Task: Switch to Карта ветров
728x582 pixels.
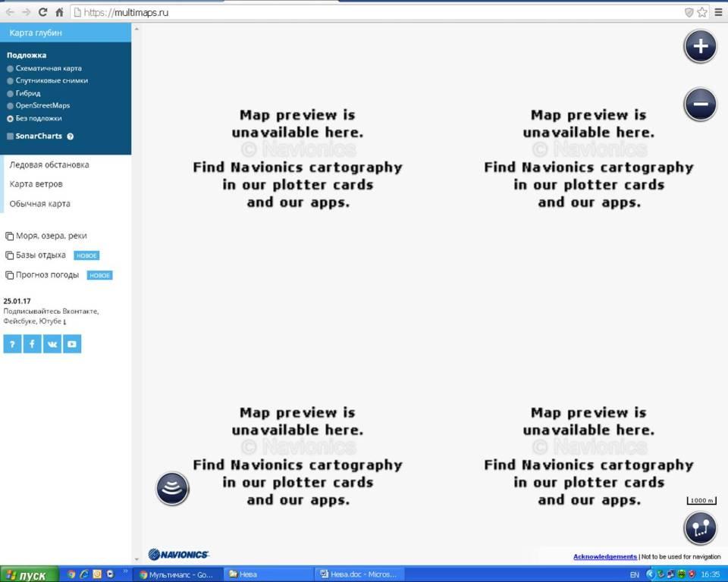Action: (36, 184)
